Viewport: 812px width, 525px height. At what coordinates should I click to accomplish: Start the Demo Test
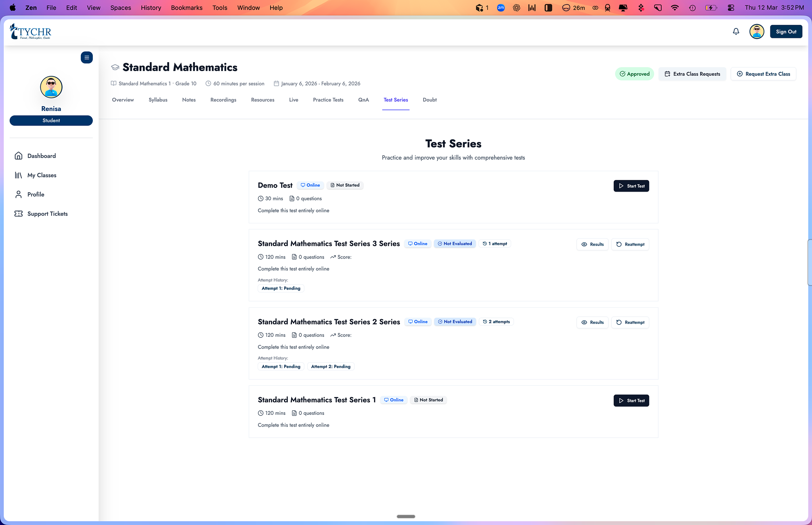[631, 186]
